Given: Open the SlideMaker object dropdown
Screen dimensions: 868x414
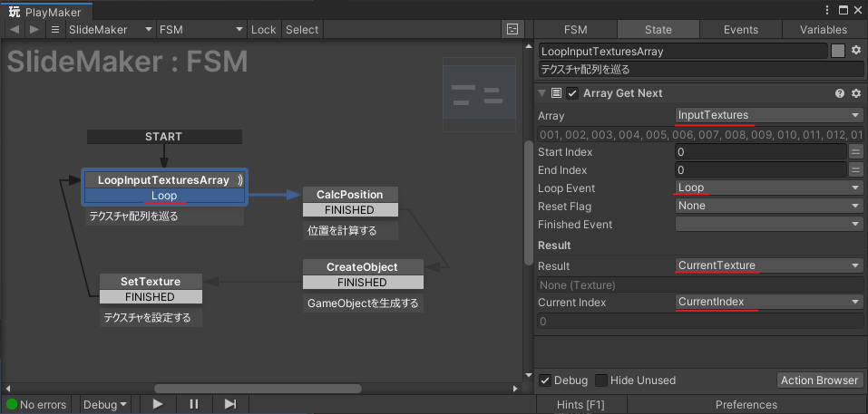Looking at the screenshot, I should click(x=110, y=30).
